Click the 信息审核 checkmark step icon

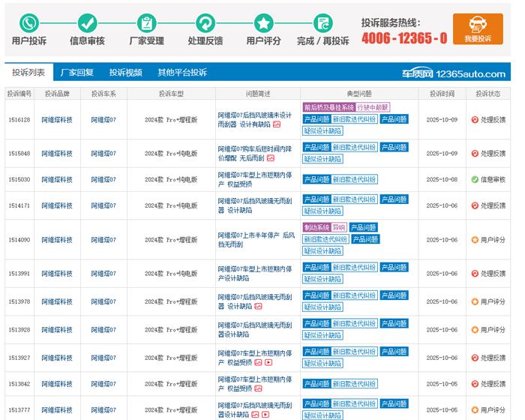[87, 23]
